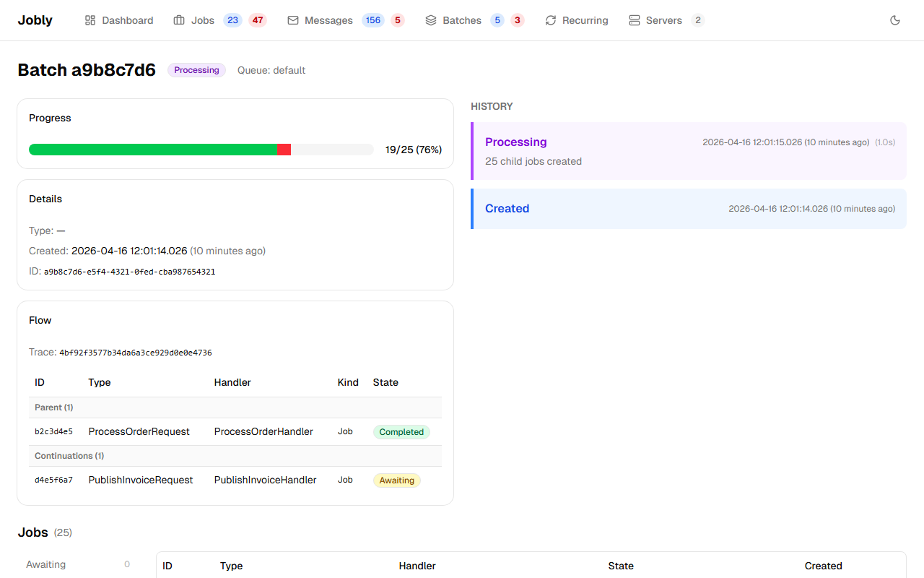Select the Awaiting jobs filter
The image size is (924, 578).
46,564
